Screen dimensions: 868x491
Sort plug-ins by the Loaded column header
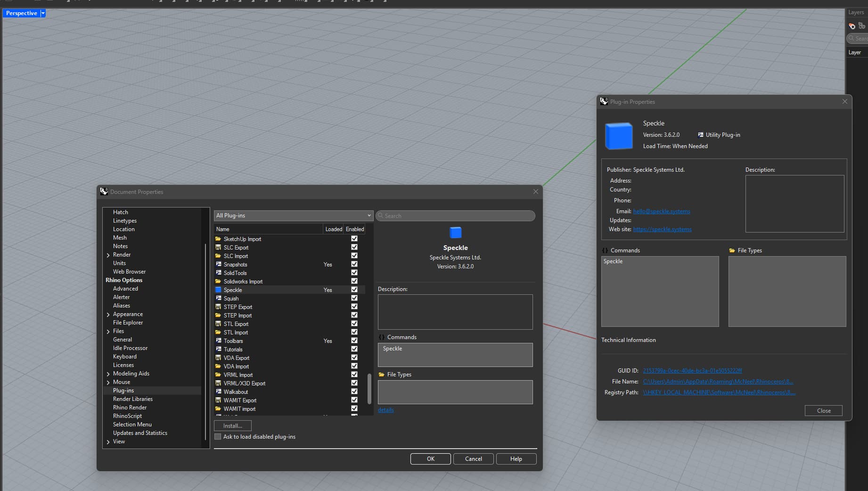pyautogui.click(x=334, y=229)
